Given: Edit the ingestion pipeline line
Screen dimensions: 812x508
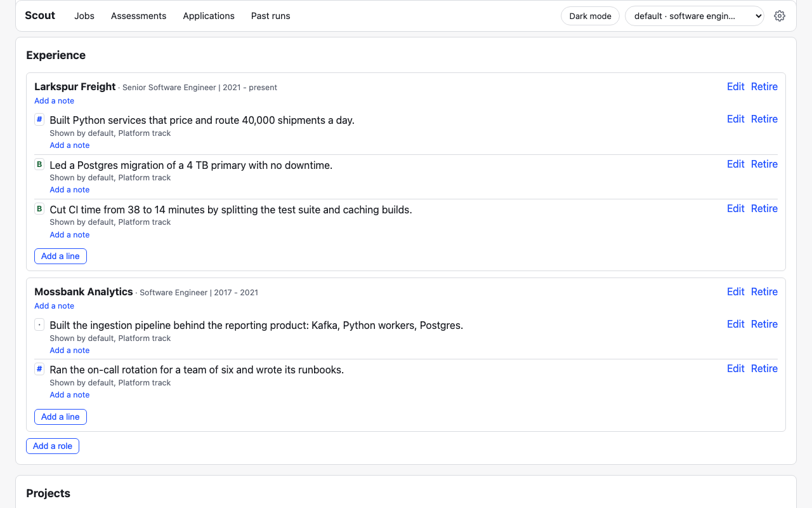Looking at the screenshot, I should click(x=735, y=324).
